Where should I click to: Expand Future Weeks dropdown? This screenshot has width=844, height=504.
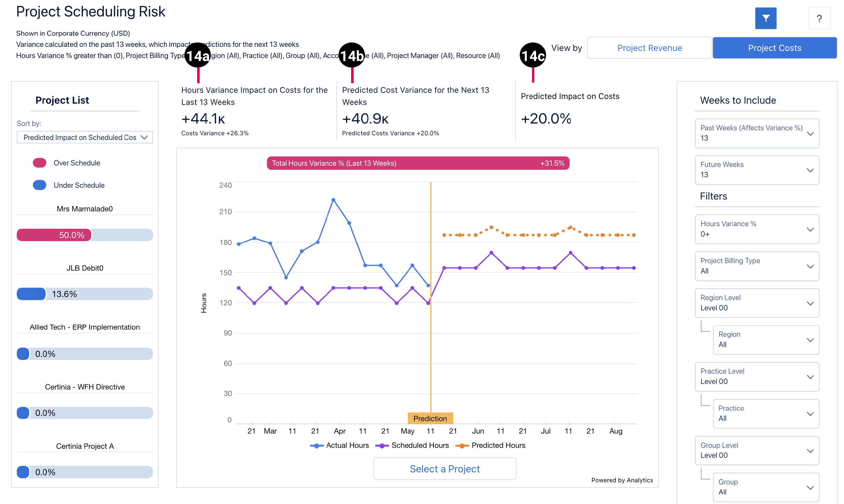(x=757, y=170)
